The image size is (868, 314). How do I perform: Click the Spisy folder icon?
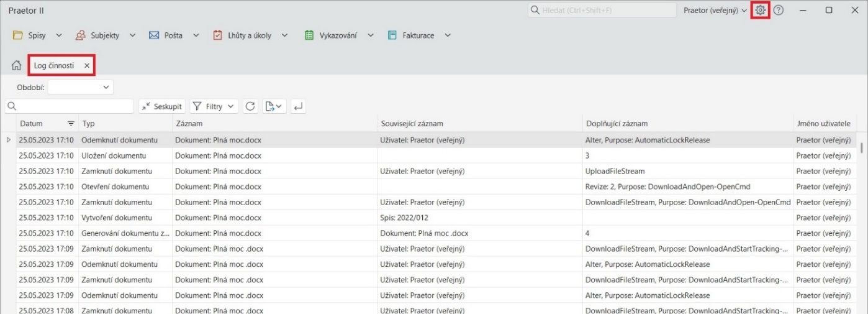click(x=18, y=35)
